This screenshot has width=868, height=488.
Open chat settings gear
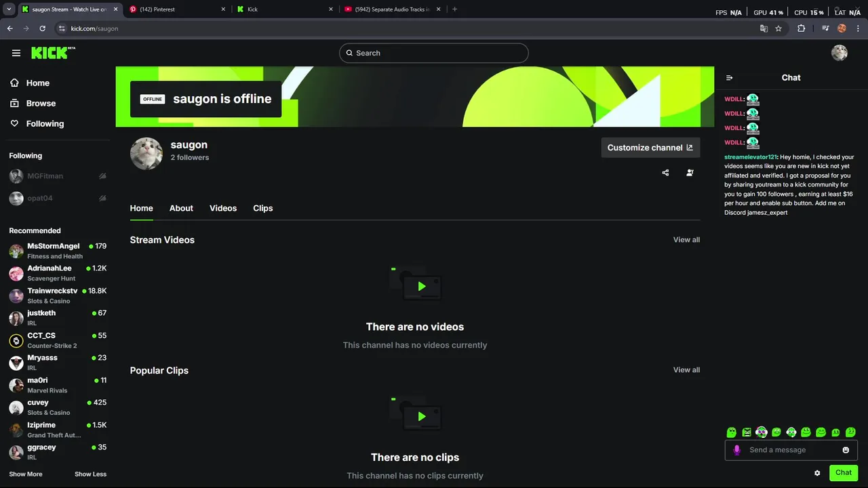tap(817, 473)
